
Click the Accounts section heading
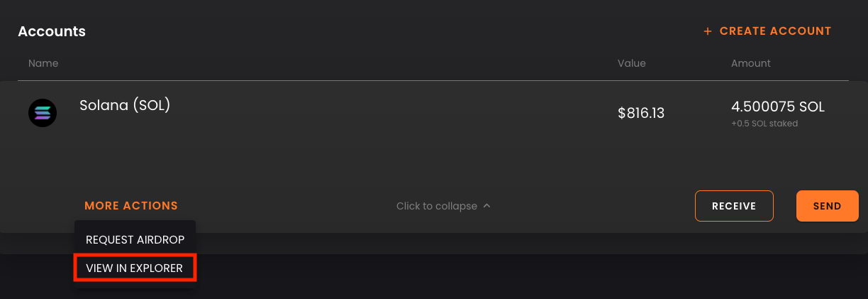(x=52, y=31)
